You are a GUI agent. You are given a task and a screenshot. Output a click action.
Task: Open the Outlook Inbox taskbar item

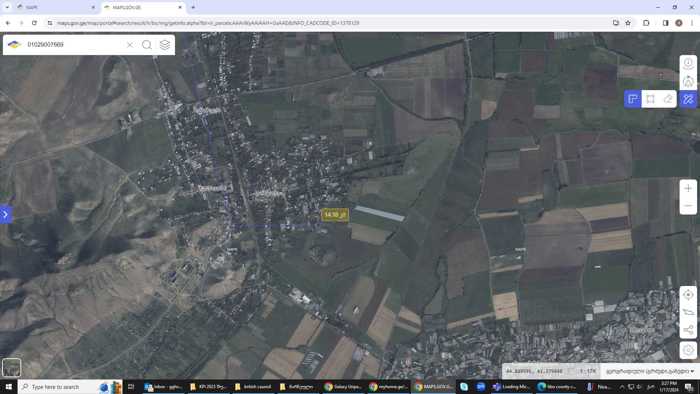point(163,387)
